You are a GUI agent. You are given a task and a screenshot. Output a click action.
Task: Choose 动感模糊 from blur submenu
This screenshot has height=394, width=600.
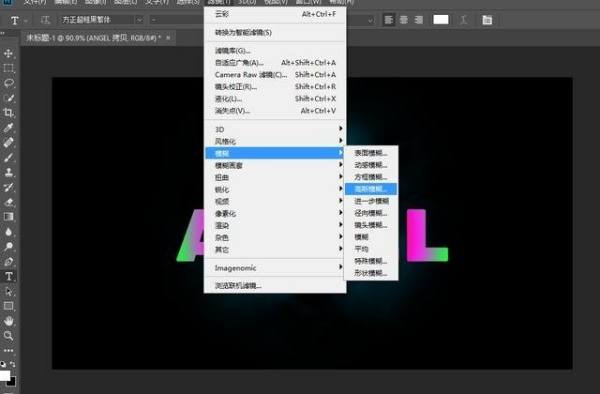pyautogui.click(x=371, y=165)
